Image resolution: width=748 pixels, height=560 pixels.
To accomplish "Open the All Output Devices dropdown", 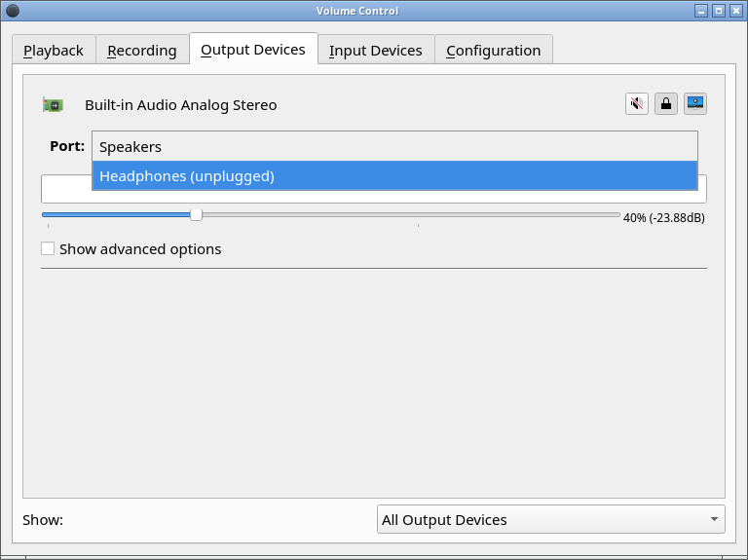I will (550, 519).
